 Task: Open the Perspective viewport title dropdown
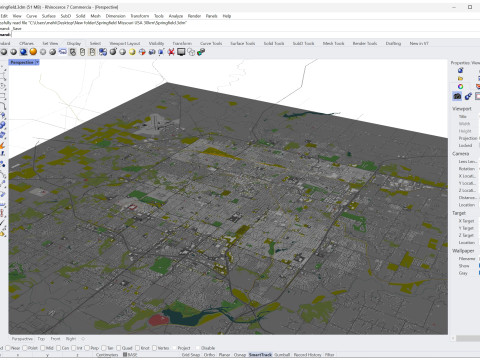(37, 62)
